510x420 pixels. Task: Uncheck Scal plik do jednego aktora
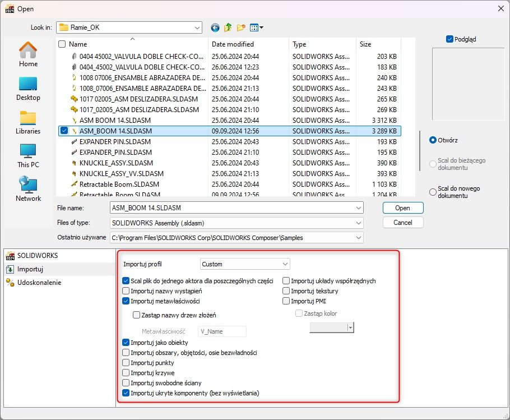pyautogui.click(x=126, y=281)
